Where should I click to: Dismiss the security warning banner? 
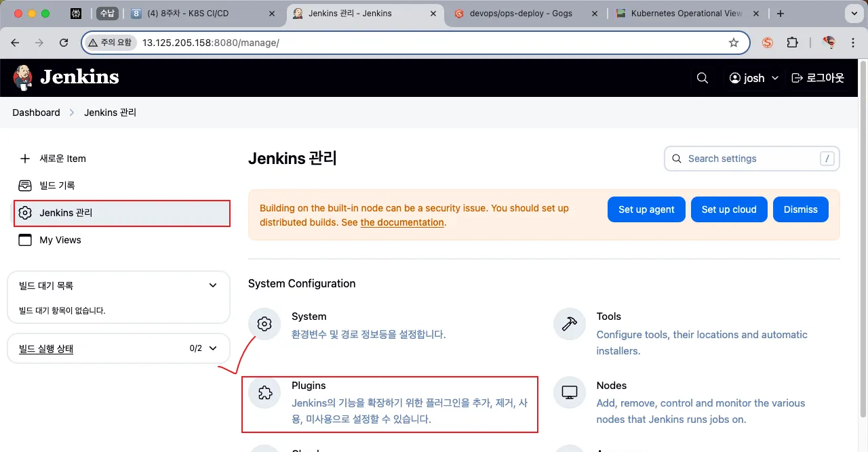pyautogui.click(x=801, y=209)
